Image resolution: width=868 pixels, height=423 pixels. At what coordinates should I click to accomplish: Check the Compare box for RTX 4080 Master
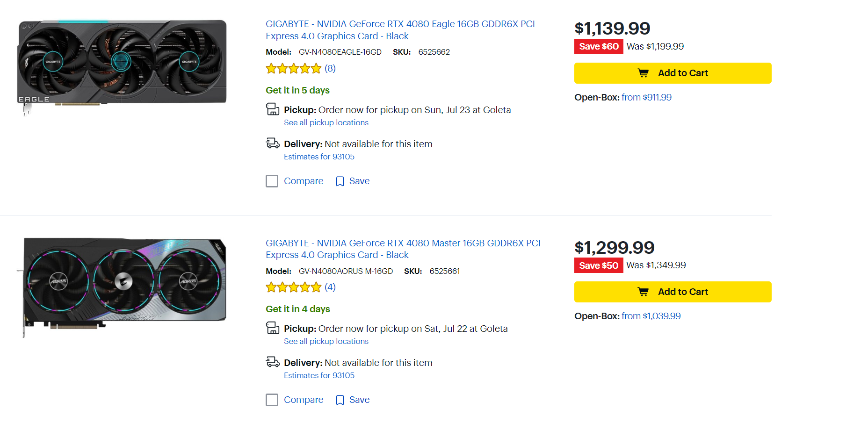pyautogui.click(x=272, y=400)
